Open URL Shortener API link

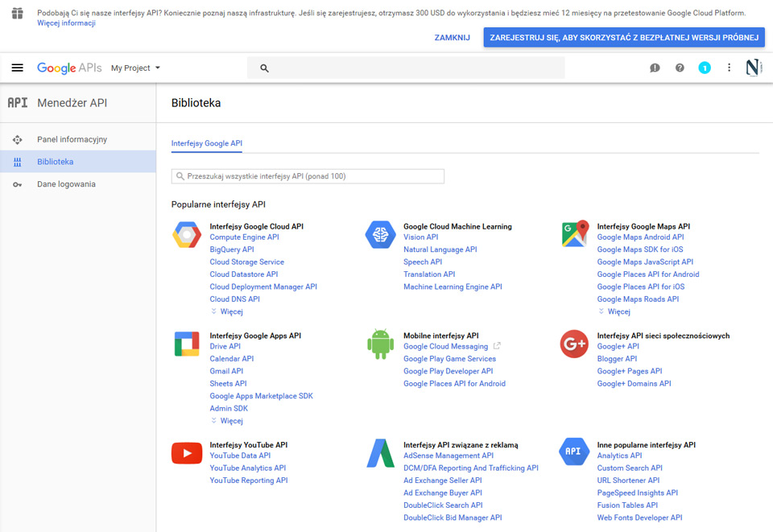click(x=628, y=480)
